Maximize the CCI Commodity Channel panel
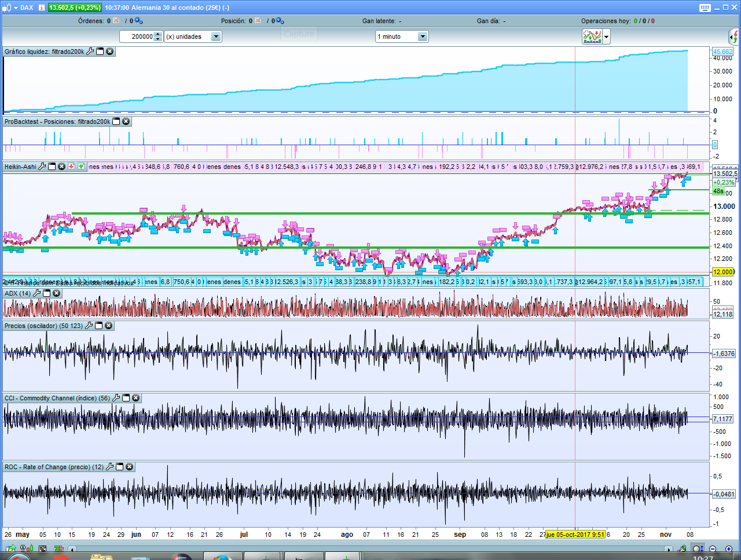Screen dimensions: 741x560 [x=126, y=398]
